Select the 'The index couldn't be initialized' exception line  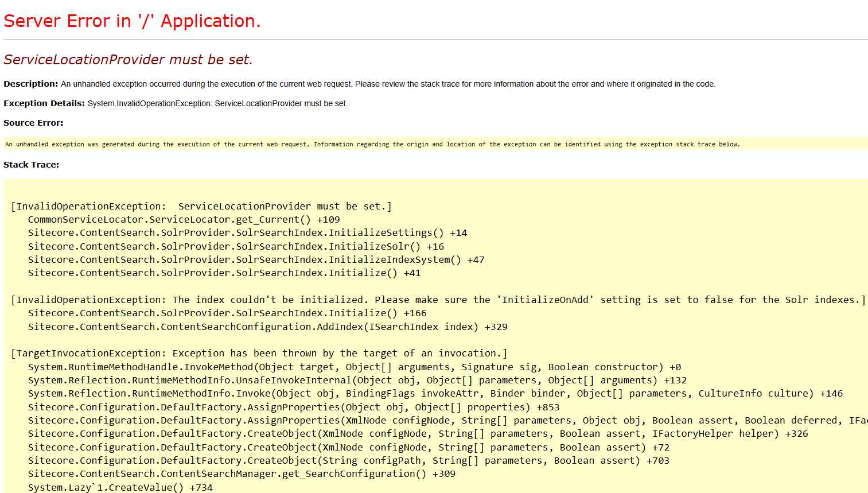pos(438,300)
